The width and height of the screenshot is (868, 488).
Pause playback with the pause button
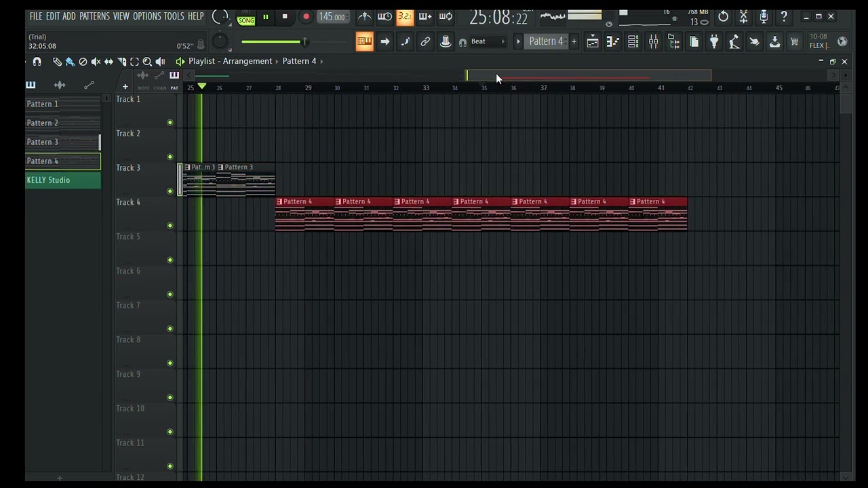(266, 17)
